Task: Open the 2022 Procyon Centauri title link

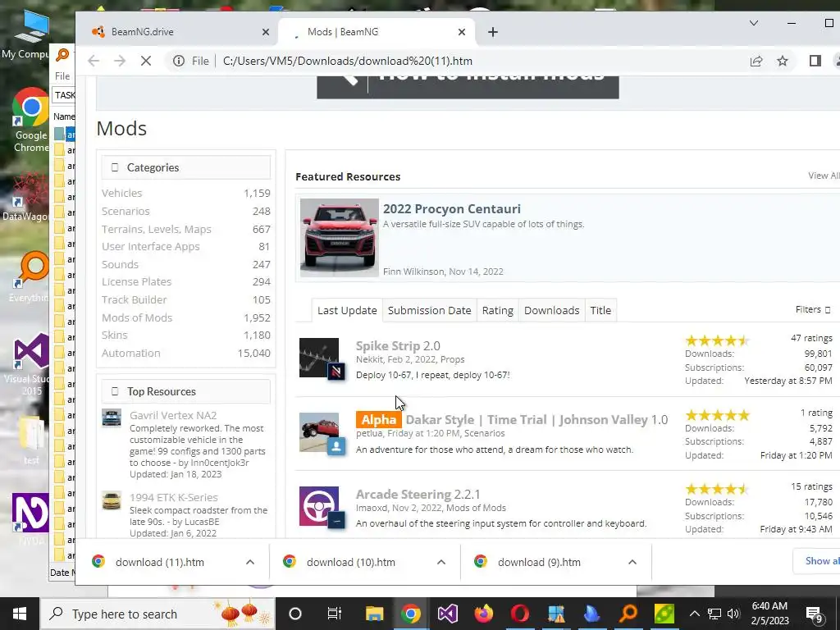Action: [x=452, y=209]
